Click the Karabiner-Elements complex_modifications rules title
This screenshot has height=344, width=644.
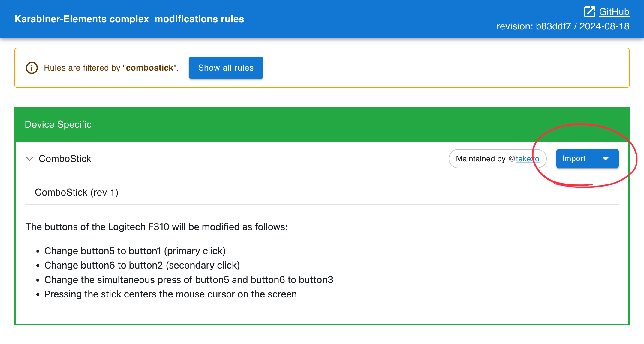129,19
